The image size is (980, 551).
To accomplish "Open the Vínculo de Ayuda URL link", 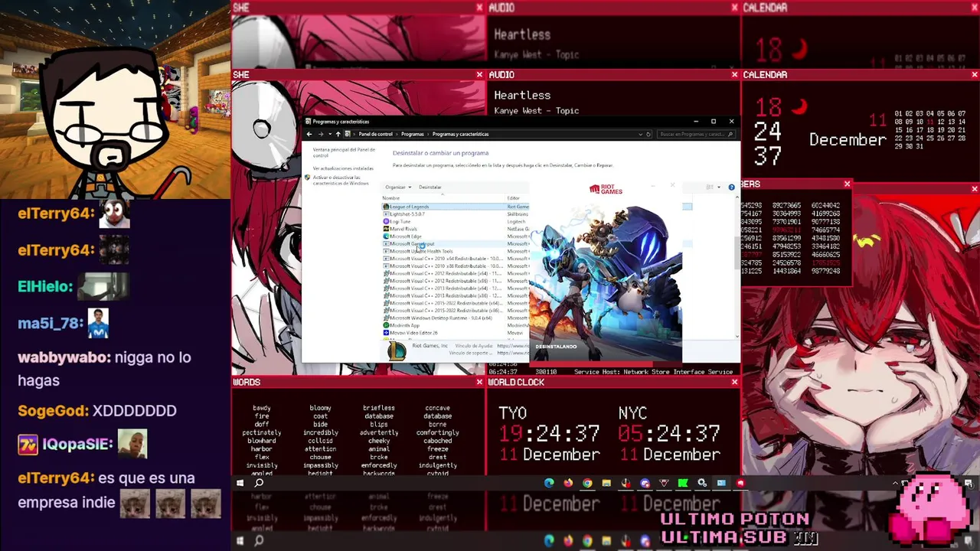I will coord(512,346).
